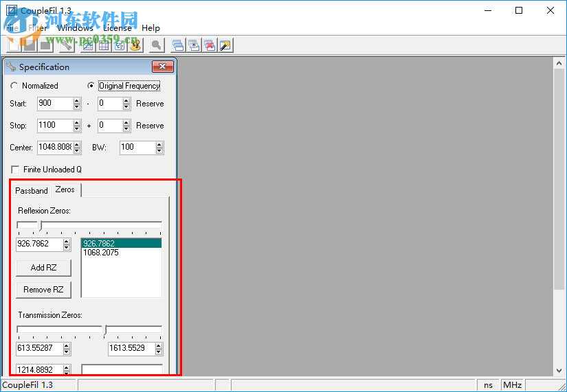Decrease Stop frequency with down arrow
Image resolution: width=567 pixels, height=392 pixels.
77,129
